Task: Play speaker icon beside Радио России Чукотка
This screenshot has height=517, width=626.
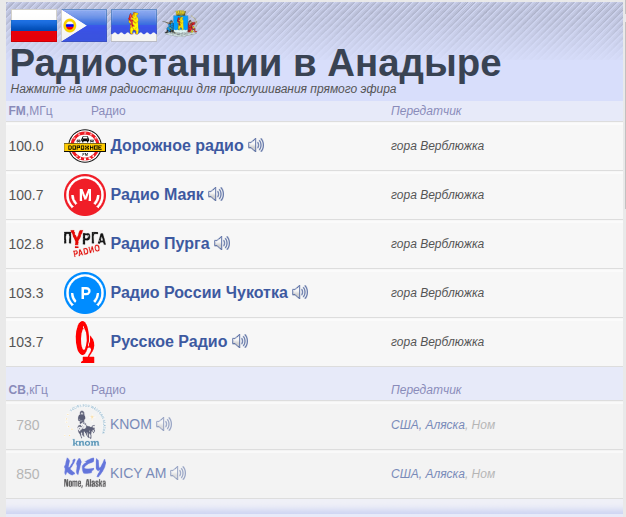Action: click(300, 292)
